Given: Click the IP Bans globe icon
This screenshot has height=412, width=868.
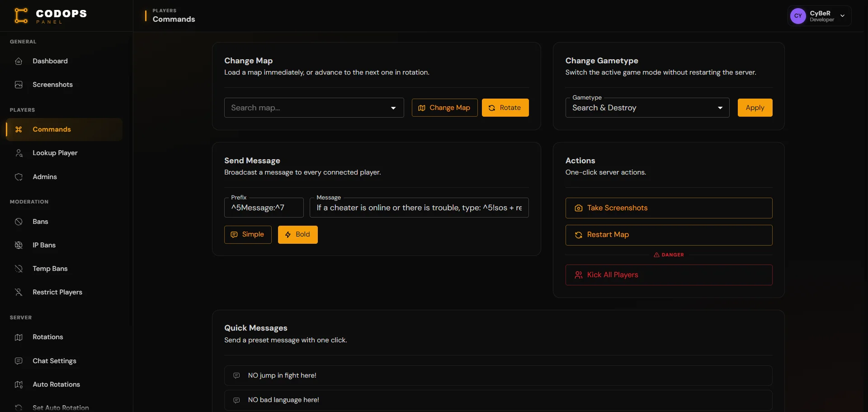Looking at the screenshot, I should 19,245.
